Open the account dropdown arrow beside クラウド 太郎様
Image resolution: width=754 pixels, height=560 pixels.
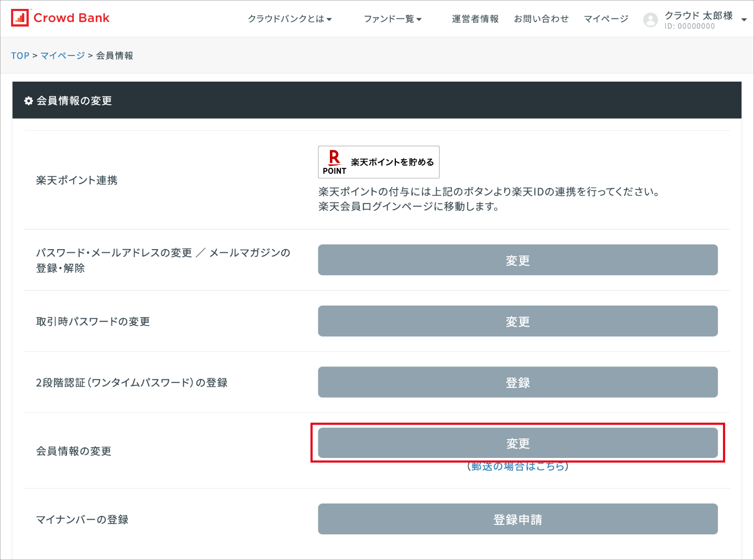[x=744, y=20]
